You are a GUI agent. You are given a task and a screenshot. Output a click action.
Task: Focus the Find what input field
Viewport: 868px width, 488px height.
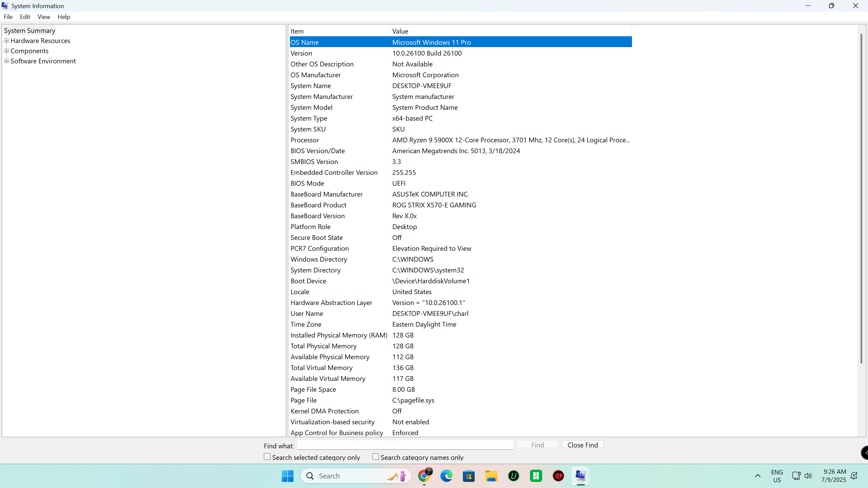pyautogui.click(x=406, y=445)
